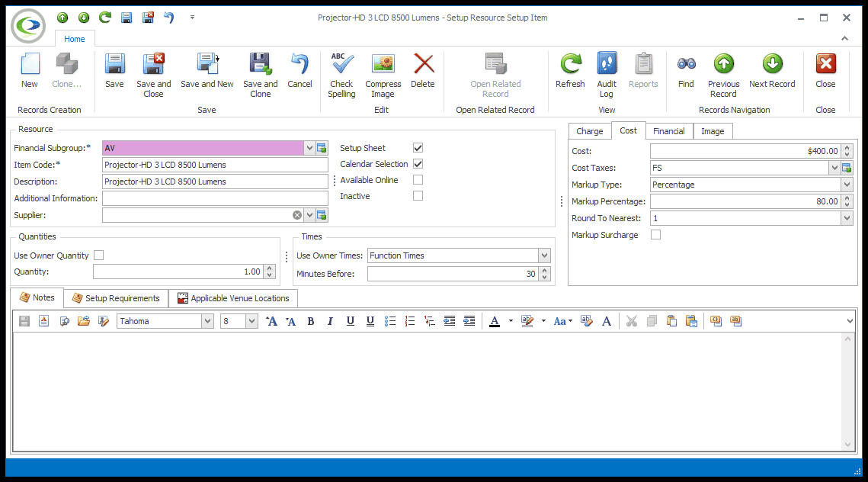Check Use Owner Quantity
Viewport: 868px width, 482px height.
pyautogui.click(x=98, y=255)
